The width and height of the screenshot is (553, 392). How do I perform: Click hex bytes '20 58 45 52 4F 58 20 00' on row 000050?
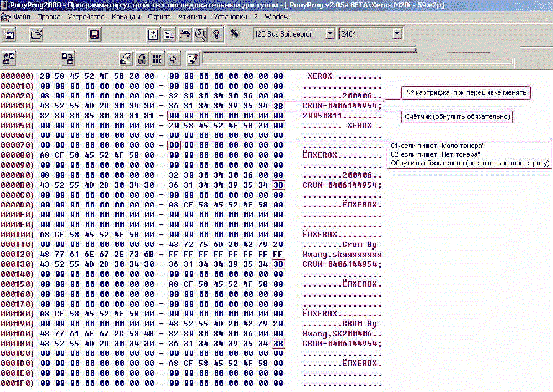click(226, 125)
